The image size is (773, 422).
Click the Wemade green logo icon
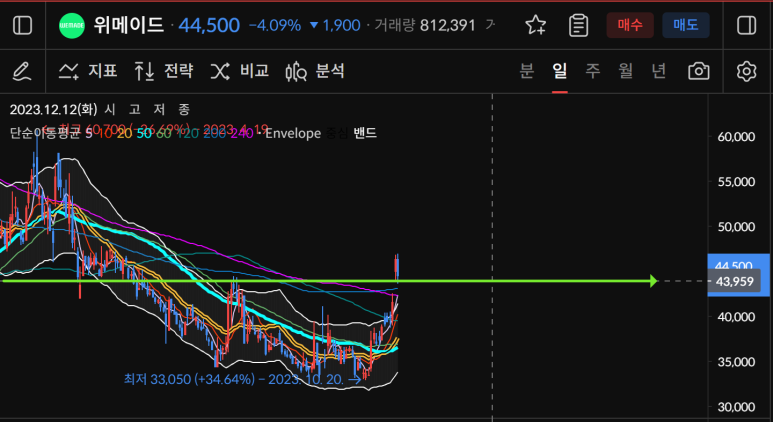tap(72, 26)
